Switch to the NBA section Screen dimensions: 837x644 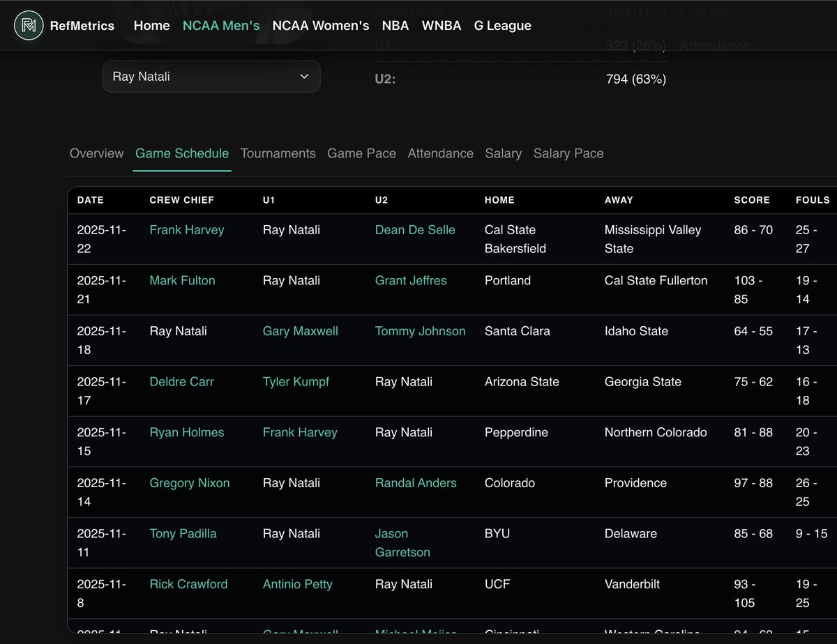tap(395, 26)
